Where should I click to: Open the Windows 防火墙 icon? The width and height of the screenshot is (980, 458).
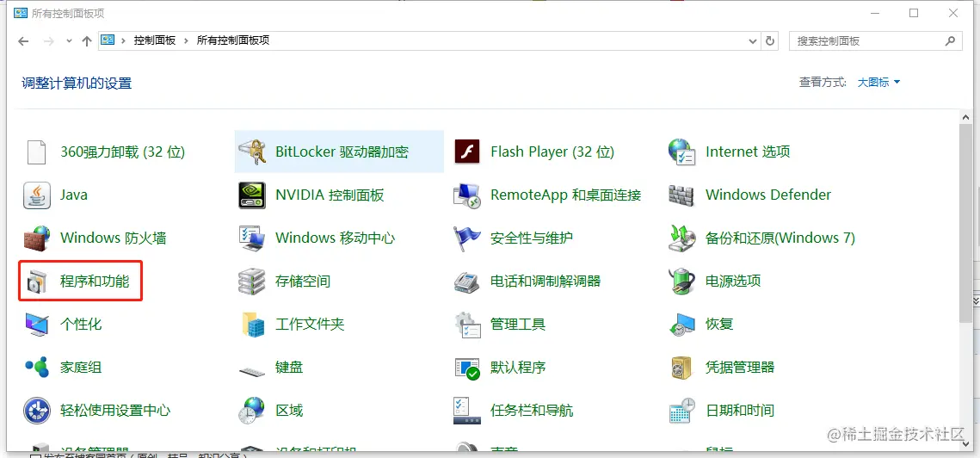click(x=36, y=238)
